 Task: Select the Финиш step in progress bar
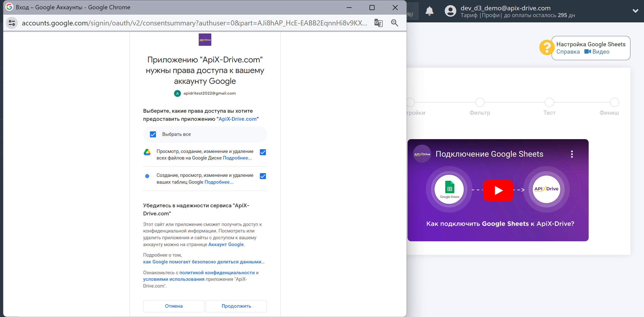click(x=609, y=113)
